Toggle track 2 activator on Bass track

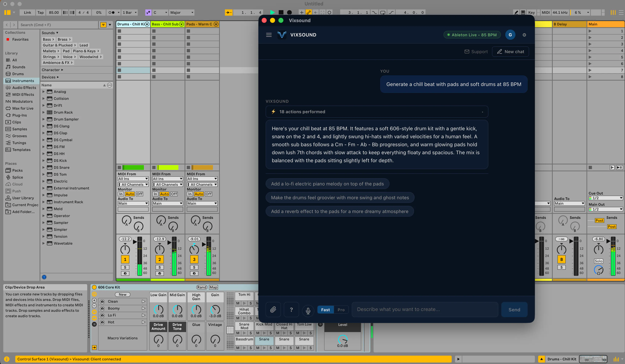160,259
